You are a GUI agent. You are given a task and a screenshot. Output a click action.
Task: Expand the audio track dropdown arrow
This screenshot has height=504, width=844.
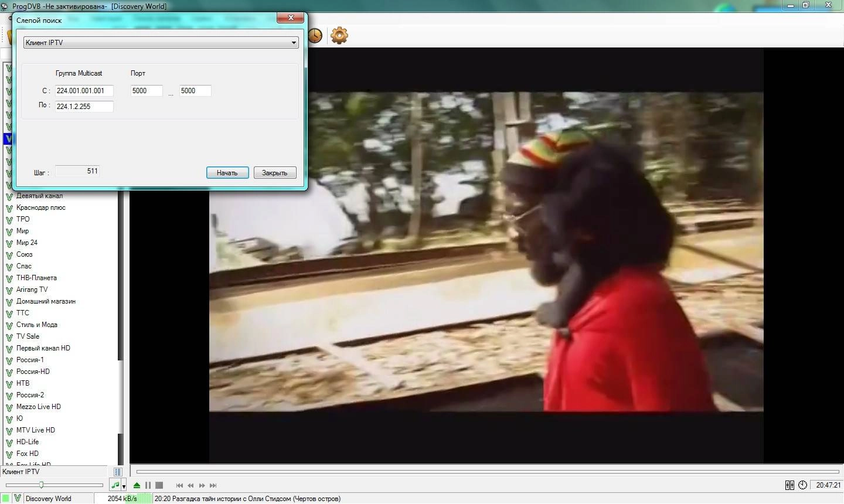click(x=124, y=486)
